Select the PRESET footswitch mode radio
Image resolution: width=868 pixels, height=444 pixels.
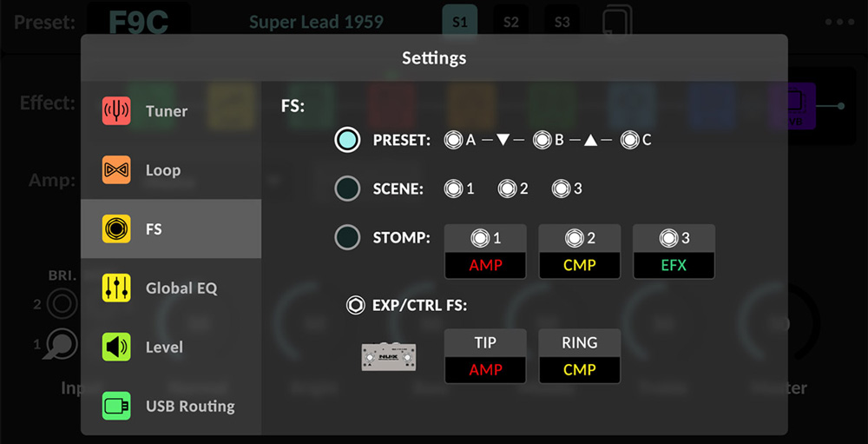point(347,140)
